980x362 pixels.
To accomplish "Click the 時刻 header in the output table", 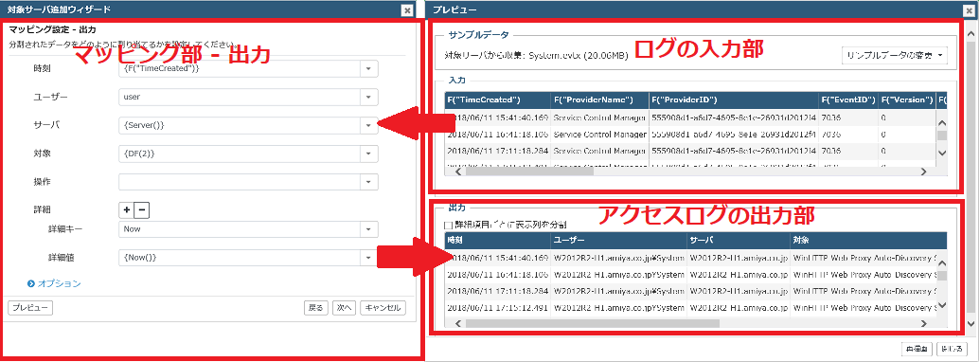I will point(497,240).
